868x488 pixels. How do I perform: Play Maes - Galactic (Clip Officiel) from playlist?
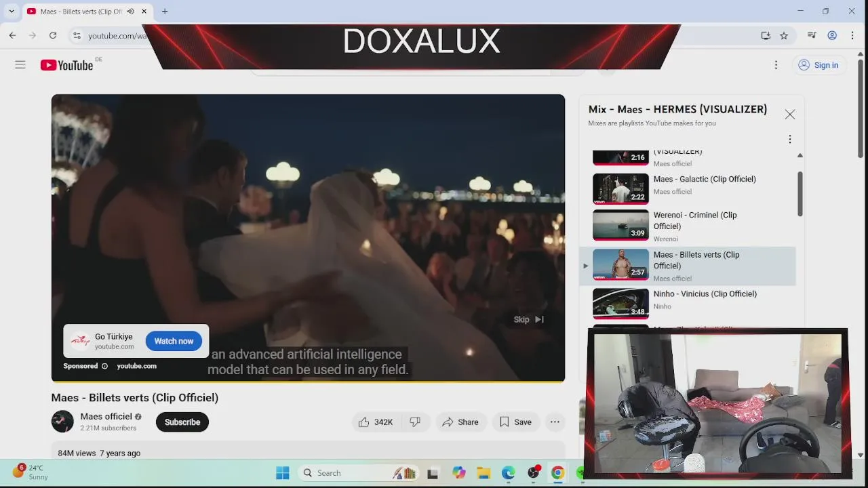point(688,188)
